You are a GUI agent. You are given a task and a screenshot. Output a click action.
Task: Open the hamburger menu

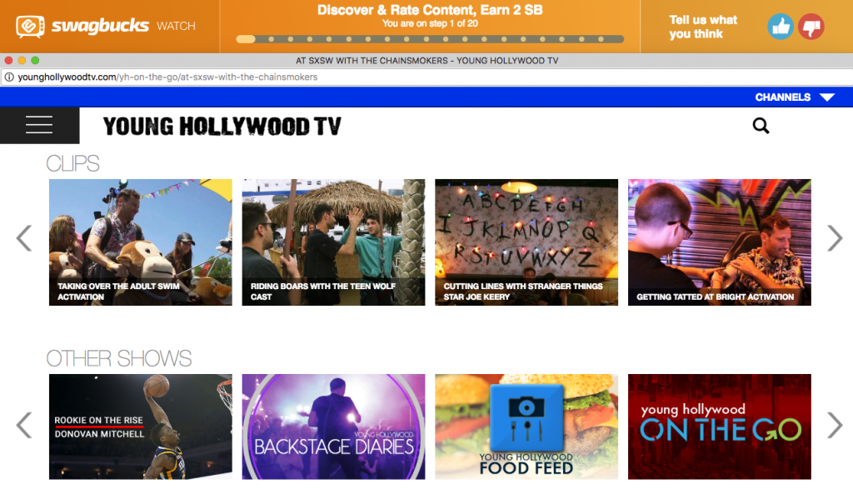[39, 125]
